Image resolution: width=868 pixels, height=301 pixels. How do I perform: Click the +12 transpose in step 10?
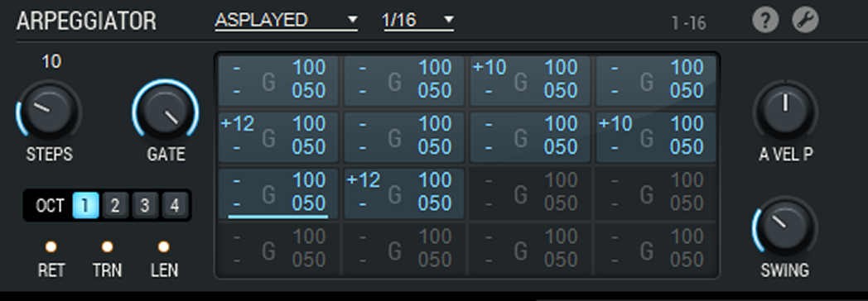click(x=363, y=180)
